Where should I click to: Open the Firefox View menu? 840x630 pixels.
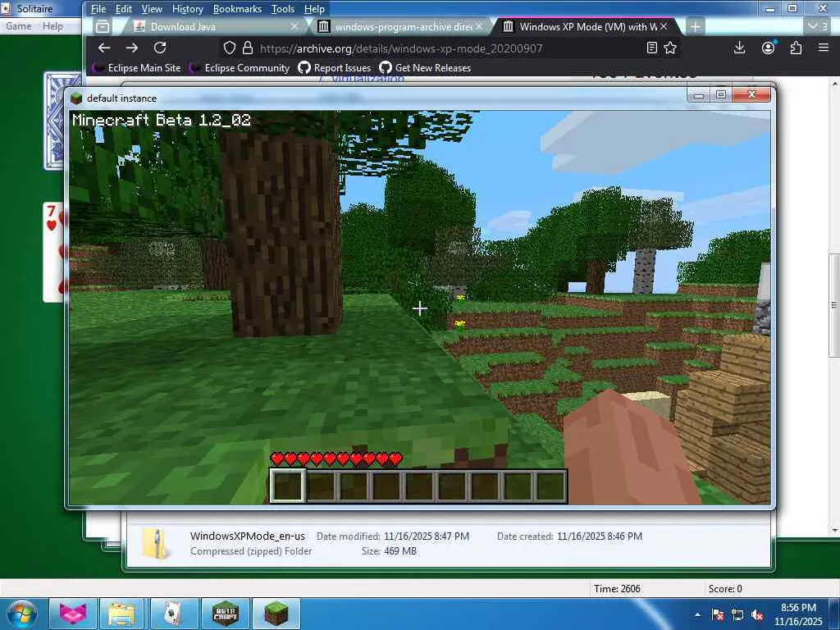coord(152,9)
